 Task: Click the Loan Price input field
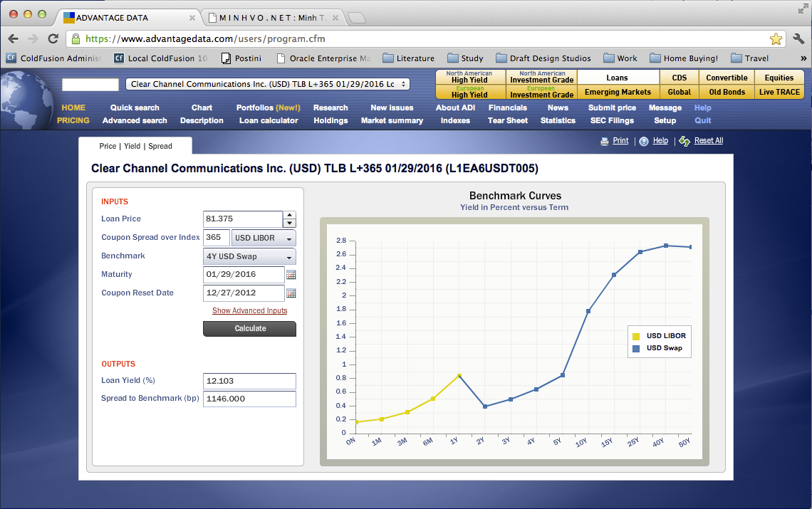coord(243,219)
